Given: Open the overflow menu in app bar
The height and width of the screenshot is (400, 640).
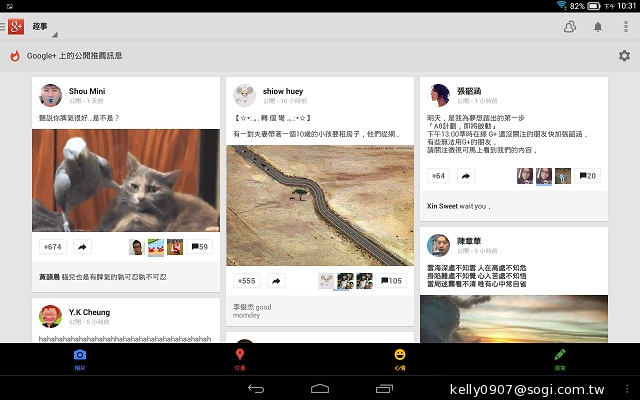Looking at the screenshot, I should pos(626,27).
